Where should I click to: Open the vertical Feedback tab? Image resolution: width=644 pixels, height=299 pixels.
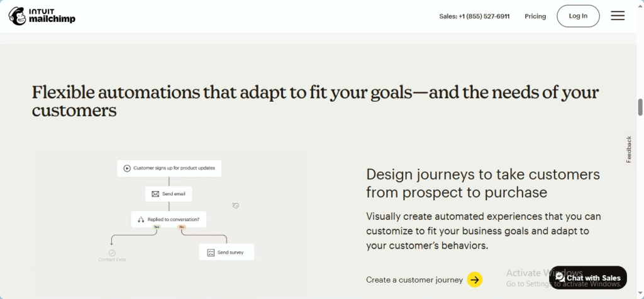tap(628, 149)
